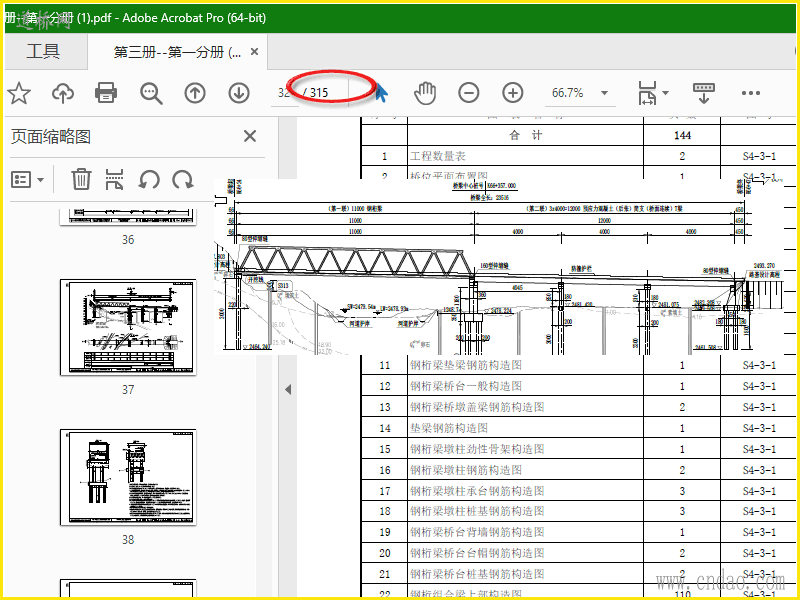Click the 合计 header cell
Viewport: 800px width, 600px height.
point(526,135)
